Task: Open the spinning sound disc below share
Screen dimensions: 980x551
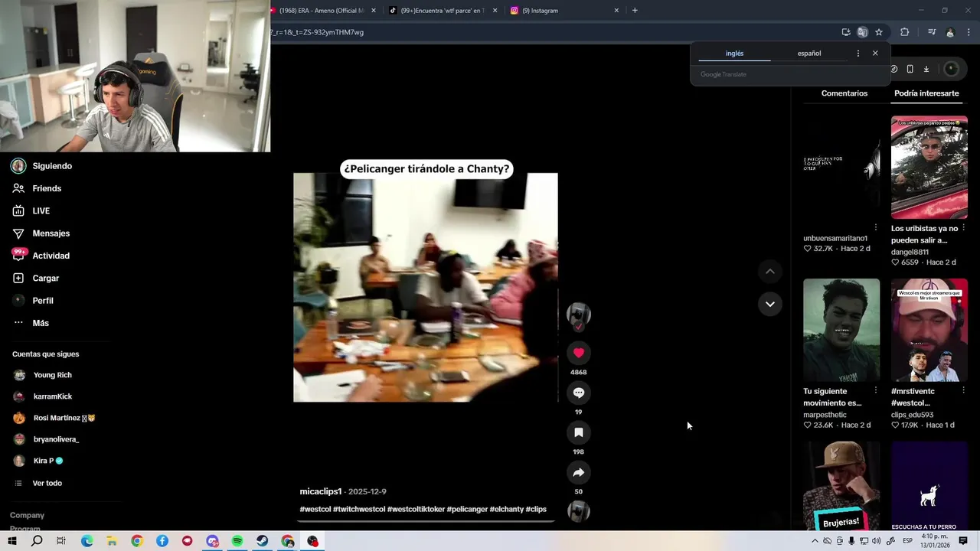Action: pos(578,510)
